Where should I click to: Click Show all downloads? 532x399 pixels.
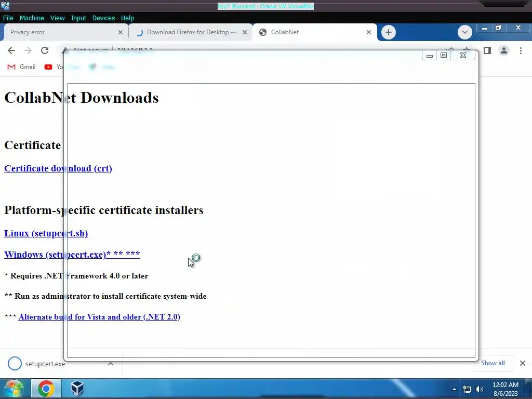coord(493,363)
